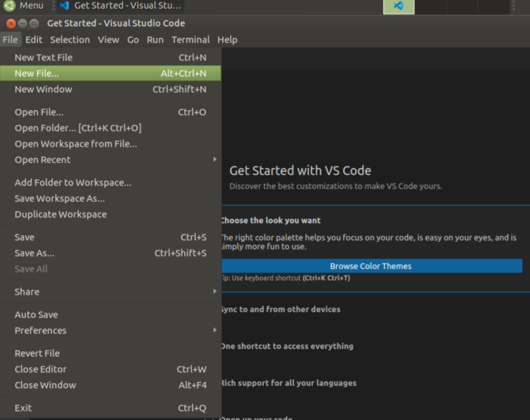Image resolution: width=530 pixels, height=420 pixels.
Task: Click Add Folder to Workspace... entry
Action: pyautogui.click(x=73, y=182)
